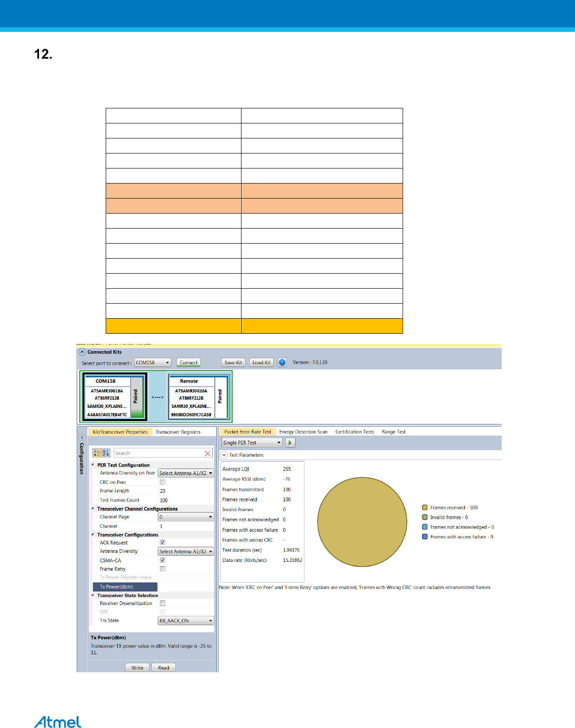The image size is (575, 728).
Task: Click the Average RSSI value -76
Action: tap(287, 479)
